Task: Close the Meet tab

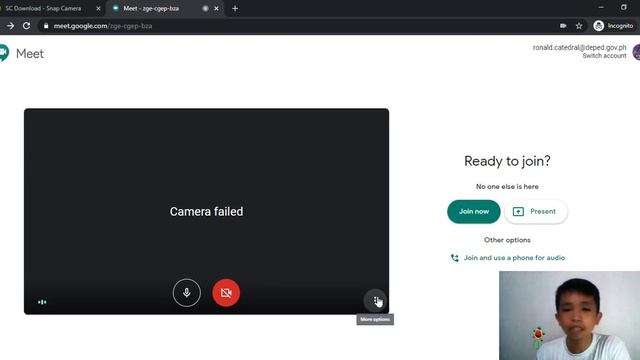Action: (216, 8)
